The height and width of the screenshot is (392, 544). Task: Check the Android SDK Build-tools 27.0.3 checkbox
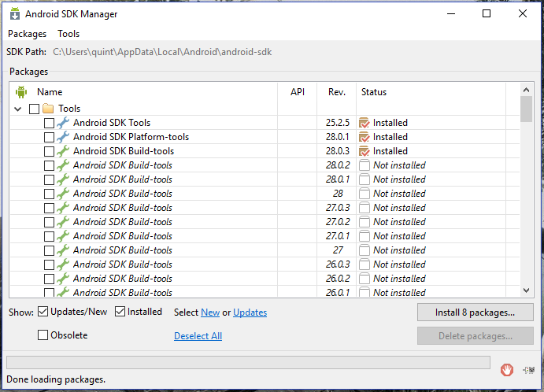pos(50,208)
